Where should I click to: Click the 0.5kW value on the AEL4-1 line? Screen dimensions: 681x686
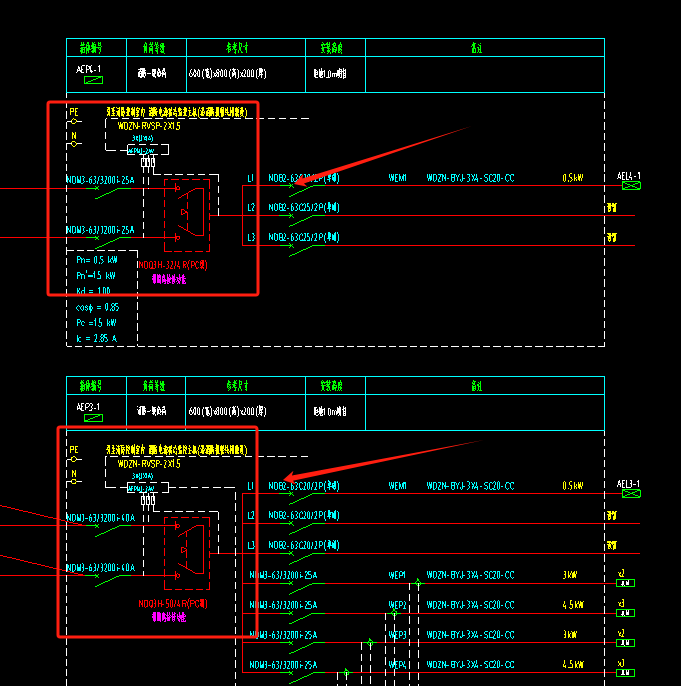[573, 178]
